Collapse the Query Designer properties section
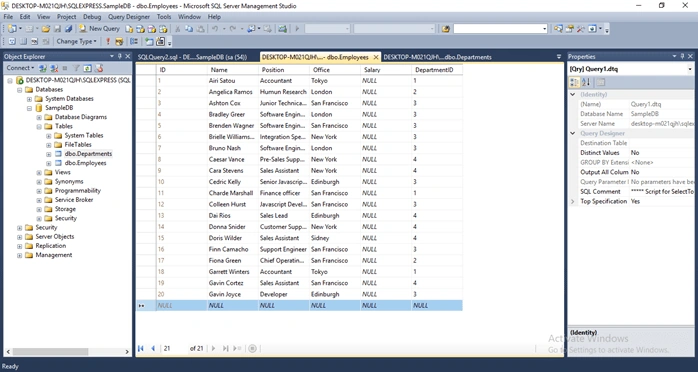Screen dimensions: 698x372 click(573, 133)
